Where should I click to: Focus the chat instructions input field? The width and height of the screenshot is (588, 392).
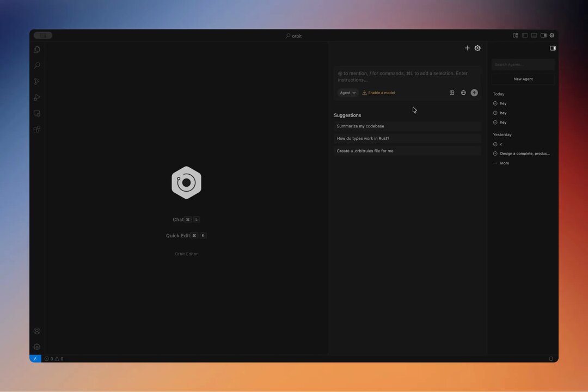tap(407, 77)
